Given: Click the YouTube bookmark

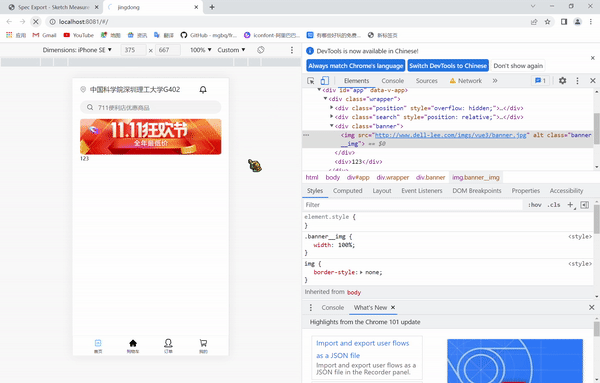Looking at the screenshot, I should coord(78,35).
